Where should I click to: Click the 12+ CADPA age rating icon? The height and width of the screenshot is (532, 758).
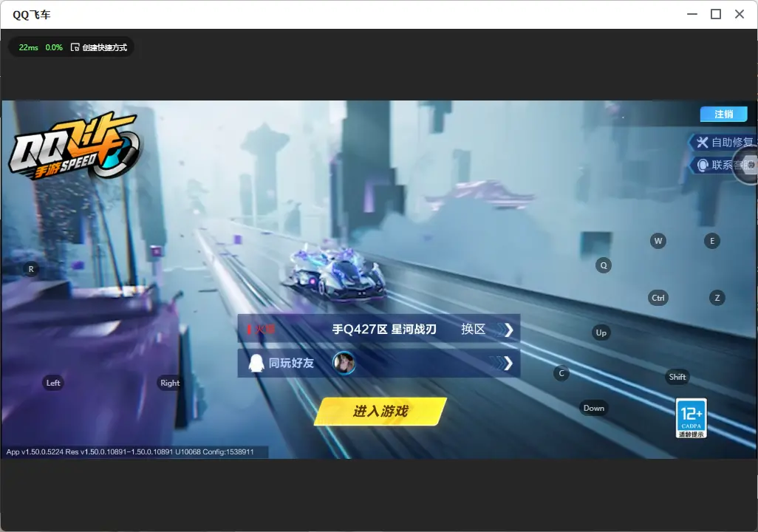[x=692, y=418]
